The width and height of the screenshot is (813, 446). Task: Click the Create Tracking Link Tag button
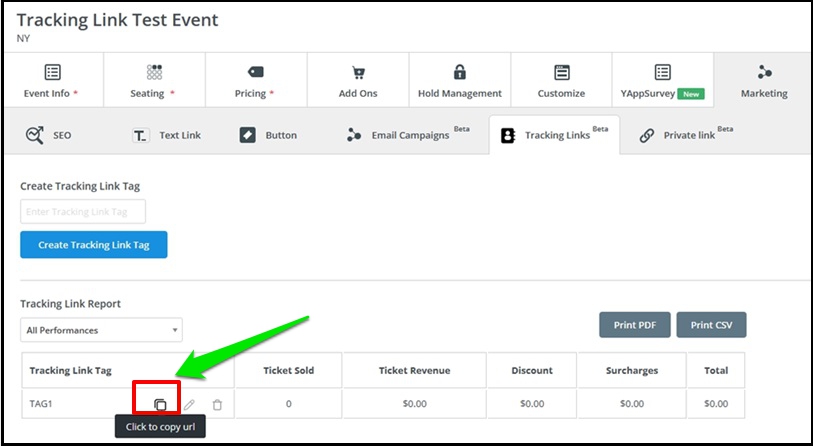[x=94, y=245]
